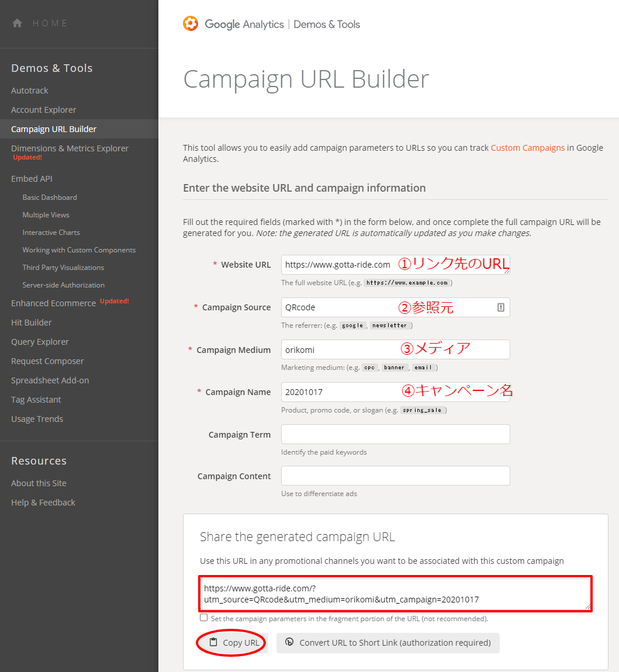Focus the Campaign Content field
The image size is (619, 672).
(x=395, y=476)
